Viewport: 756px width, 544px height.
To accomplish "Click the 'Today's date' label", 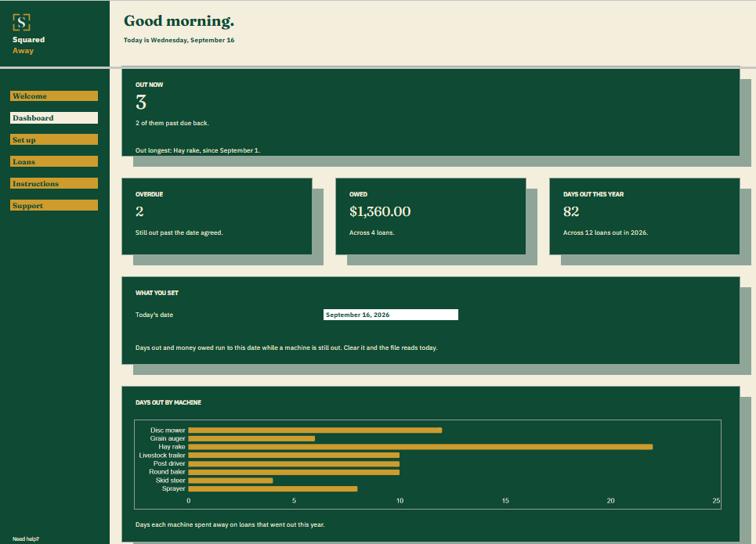I will click(154, 315).
